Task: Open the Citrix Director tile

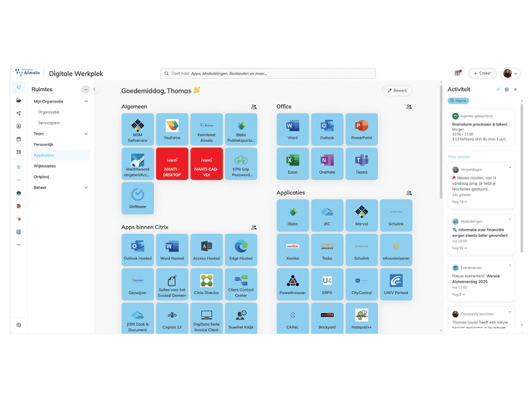Action: click(x=206, y=284)
